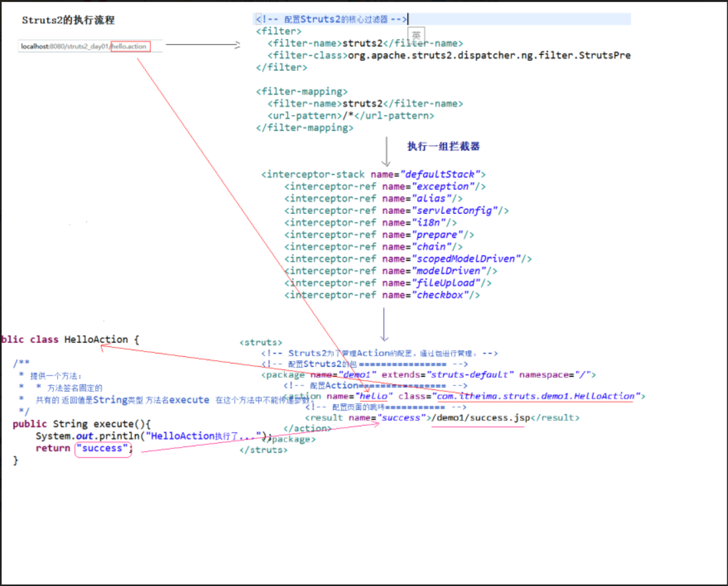Click the '执行一组拦截器' label
The image size is (728, 586).
[x=443, y=146]
